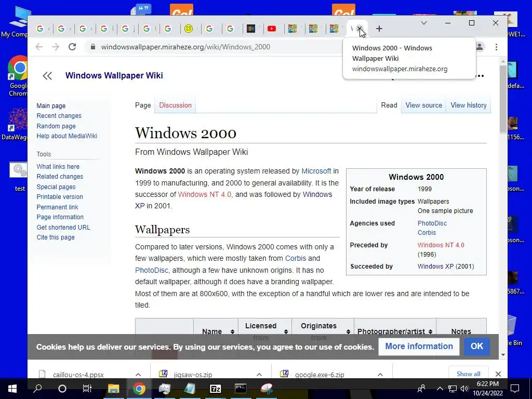
Task: Select the Read tab
Action: tap(389, 105)
